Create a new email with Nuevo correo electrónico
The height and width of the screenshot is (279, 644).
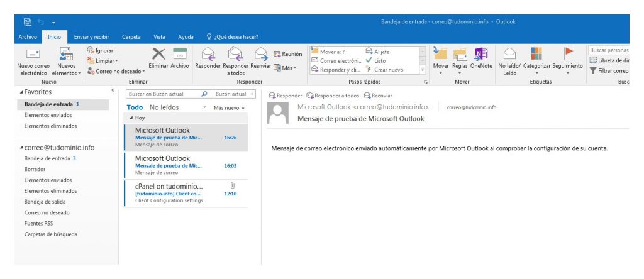[33, 62]
